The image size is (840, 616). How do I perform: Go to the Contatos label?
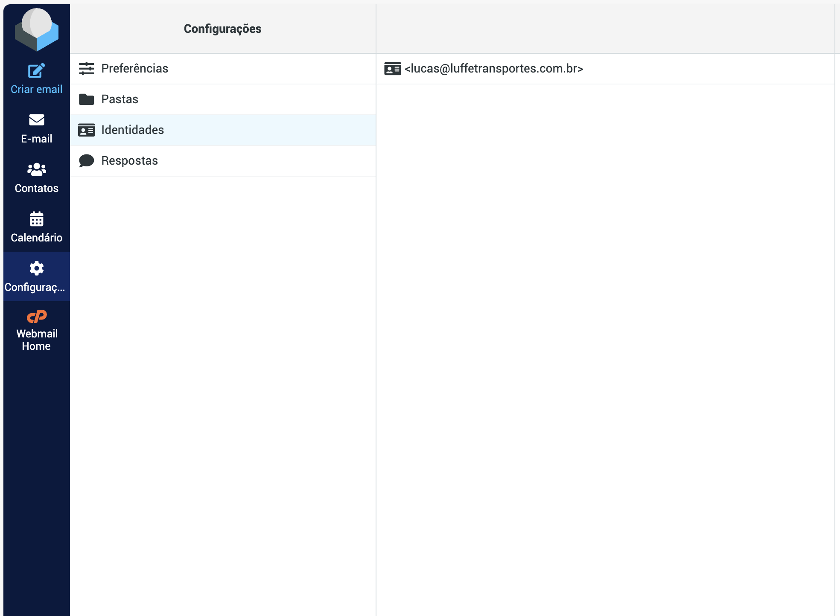[37, 188]
